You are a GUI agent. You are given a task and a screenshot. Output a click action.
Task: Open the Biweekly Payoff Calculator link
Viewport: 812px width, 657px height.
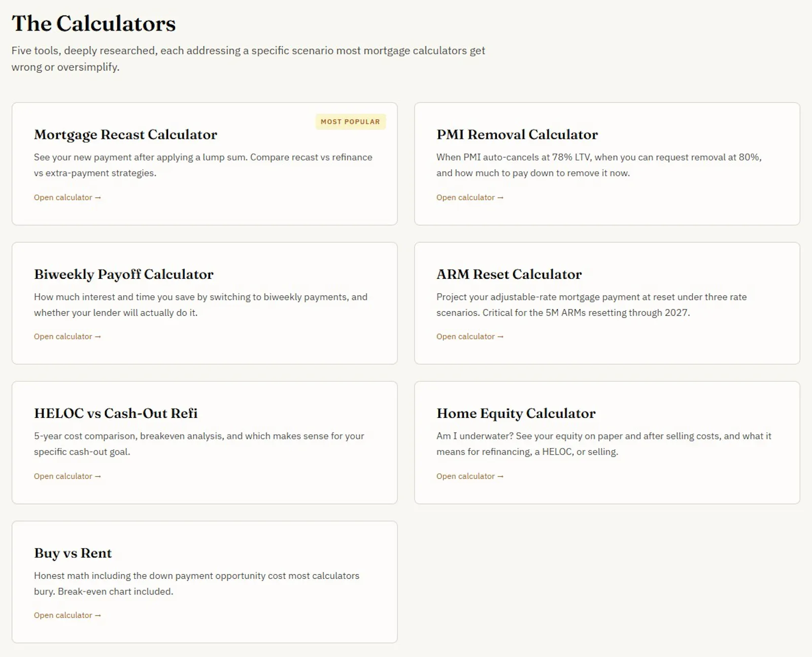[67, 337]
